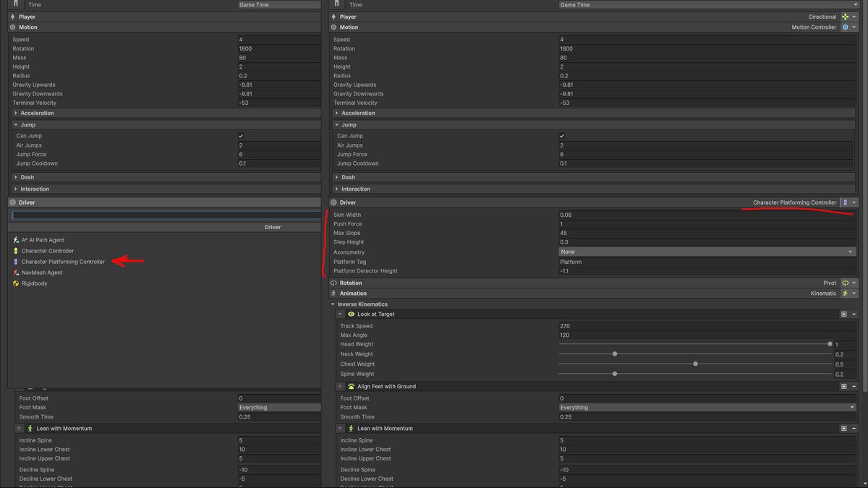
Task: Open the Foot Mask Everything dropdown in right panel
Action: [x=708, y=408]
